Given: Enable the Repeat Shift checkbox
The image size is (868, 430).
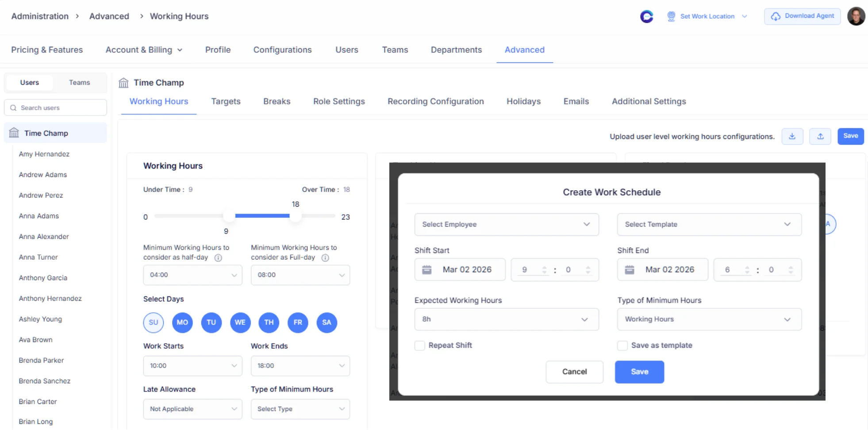Looking at the screenshot, I should point(419,346).
